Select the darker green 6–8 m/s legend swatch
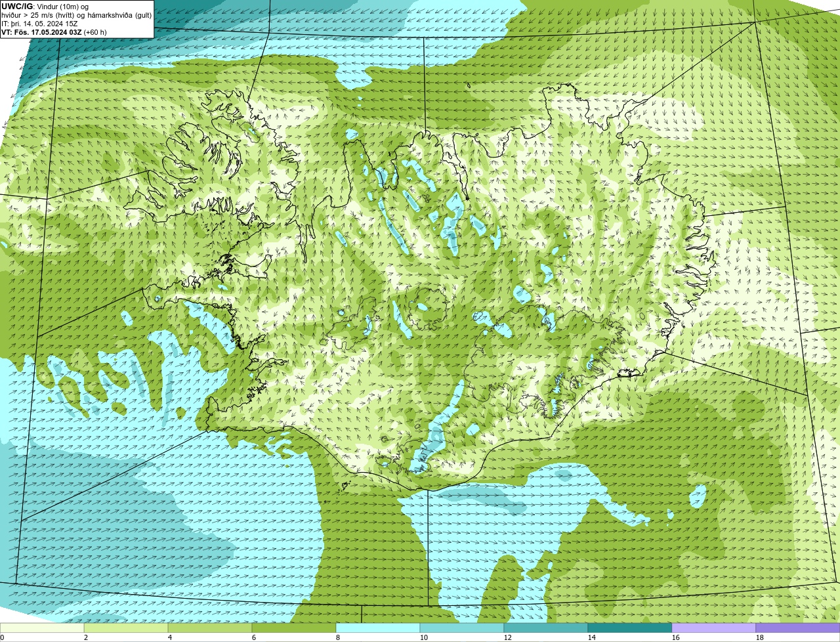 pyautogui.click(x=294, y=628)
